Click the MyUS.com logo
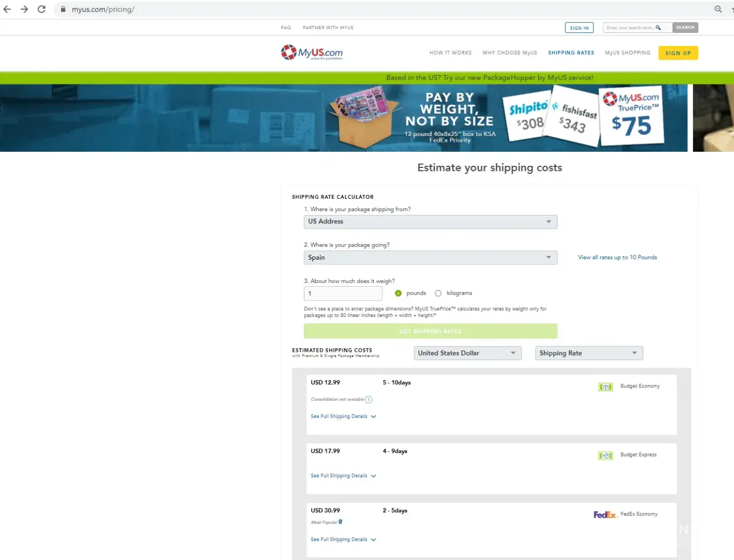The image size is (734, 560). (311, 53)
